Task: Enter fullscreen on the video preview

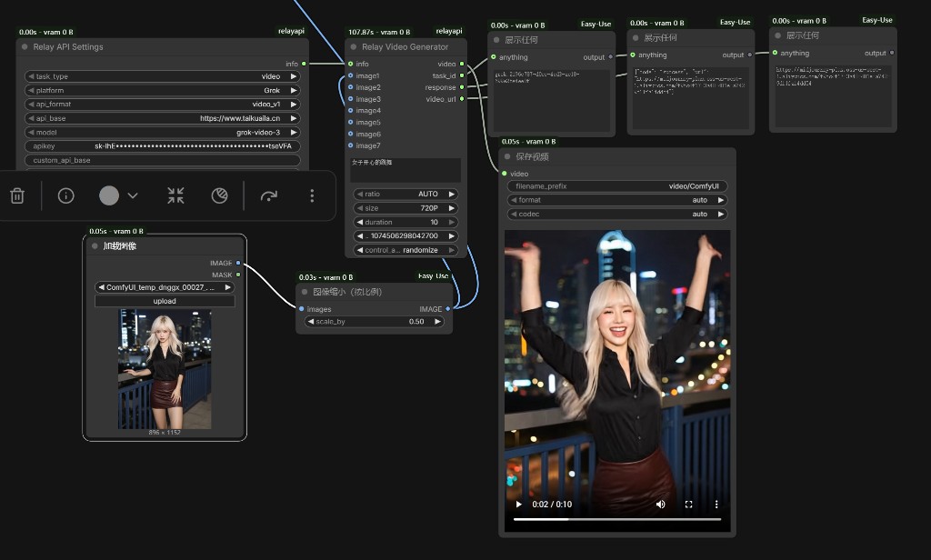Action: click(x=688, y=505)
